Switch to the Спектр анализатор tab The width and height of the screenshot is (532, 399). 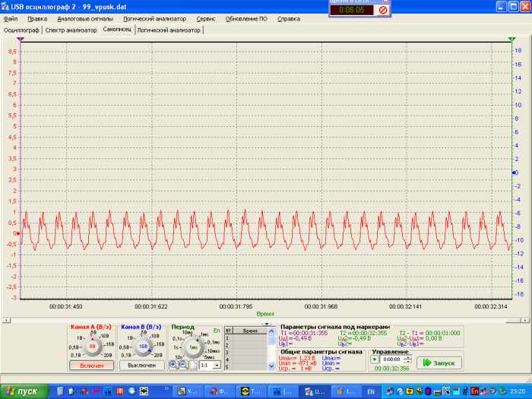click(x=71, y=30)
